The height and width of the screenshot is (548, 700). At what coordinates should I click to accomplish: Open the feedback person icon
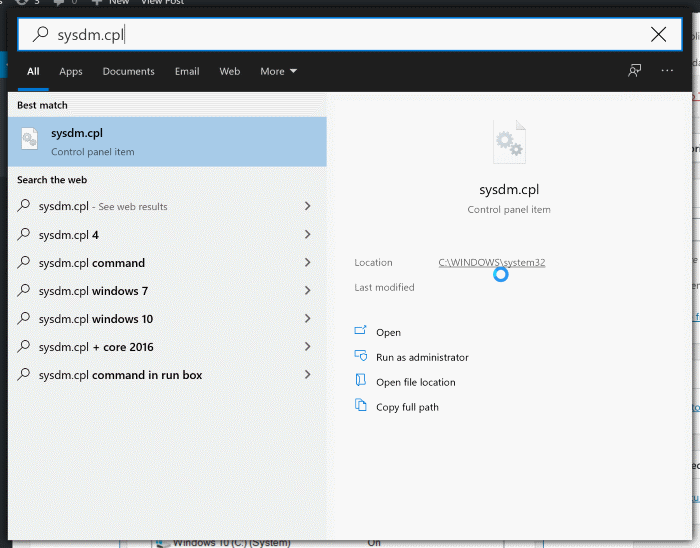(x=634, y=71)
